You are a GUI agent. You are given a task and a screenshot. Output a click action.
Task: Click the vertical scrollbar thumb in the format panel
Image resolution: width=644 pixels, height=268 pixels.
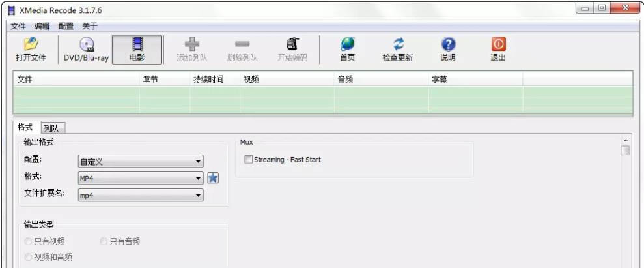tap(626, 150)
